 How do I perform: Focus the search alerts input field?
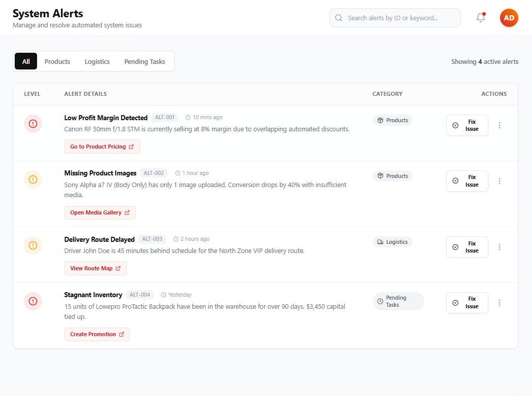coord(395,18)
